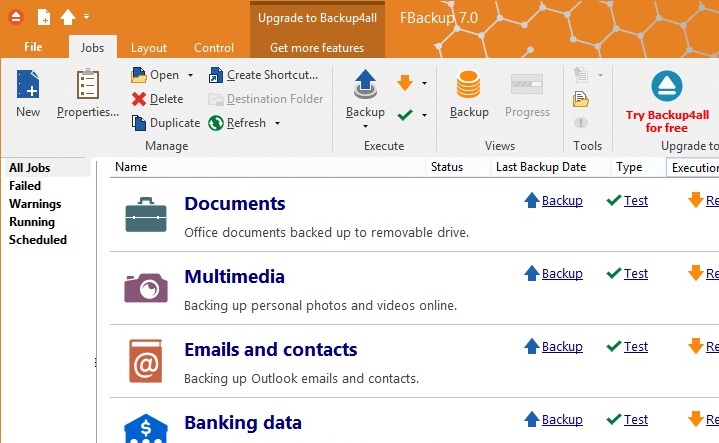Click the Create Shortcut button
Viewport: 719px width, 443px height.
pyautogui.click(x=264, y=75)
